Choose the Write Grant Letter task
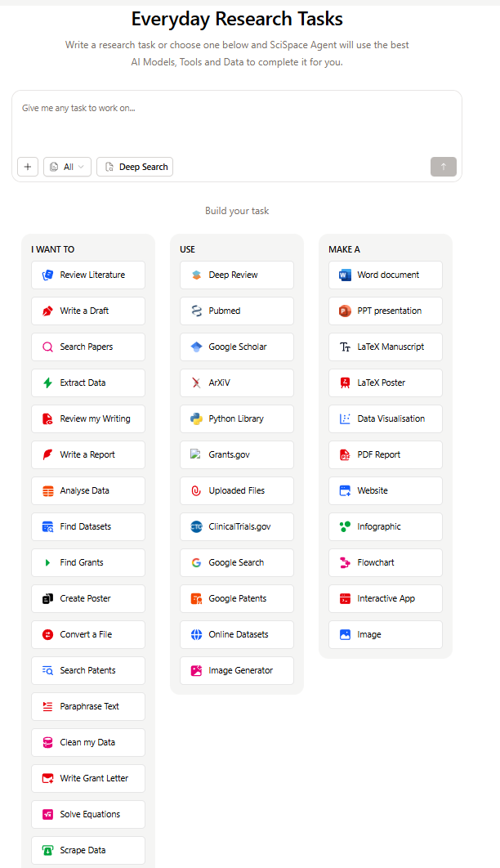Screen dimensions: 500x868 (x=88, y=778)
